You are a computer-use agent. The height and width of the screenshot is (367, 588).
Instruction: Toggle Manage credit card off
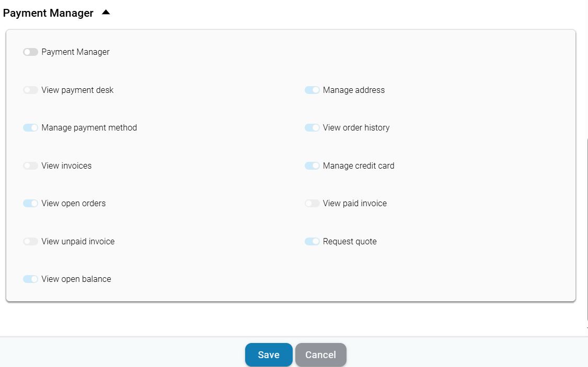[312, 166]
